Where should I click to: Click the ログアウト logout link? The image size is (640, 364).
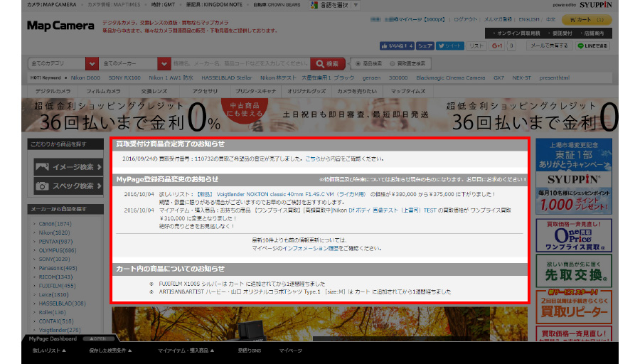point(465,20)
